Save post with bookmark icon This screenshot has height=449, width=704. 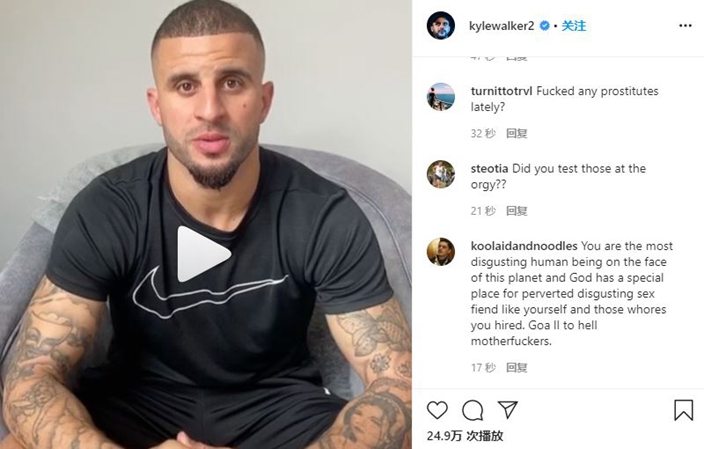(683, 410)
